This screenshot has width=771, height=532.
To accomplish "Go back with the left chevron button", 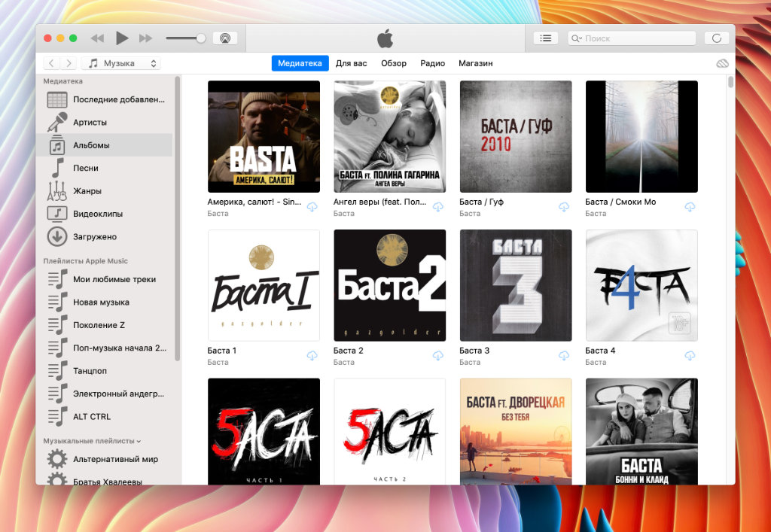I will point(51,63).
